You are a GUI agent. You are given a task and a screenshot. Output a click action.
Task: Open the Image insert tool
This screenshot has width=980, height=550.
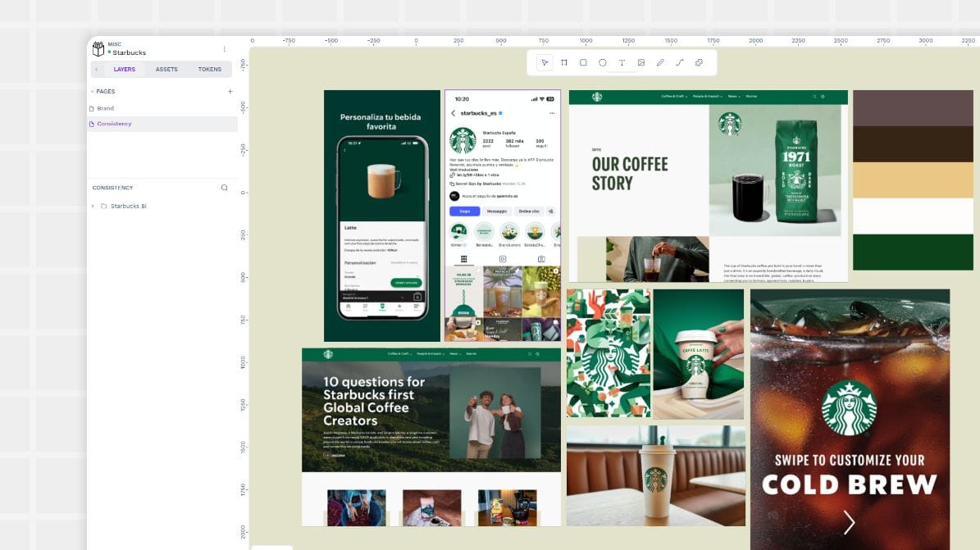(641, 62)
